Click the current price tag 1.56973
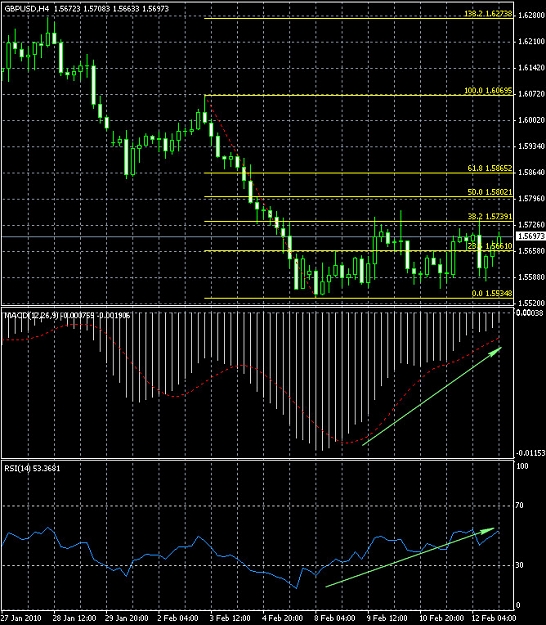Viewport: 546px width, 625px height. (530, 236)
